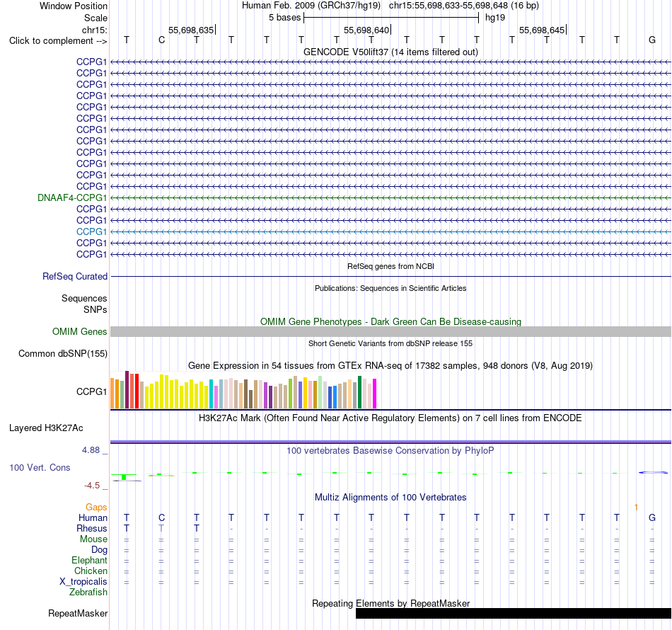Click the "5 bases" scale label
Image resolution: width=672 pixels, height=630 pixels.
click(x=284, y=18)
